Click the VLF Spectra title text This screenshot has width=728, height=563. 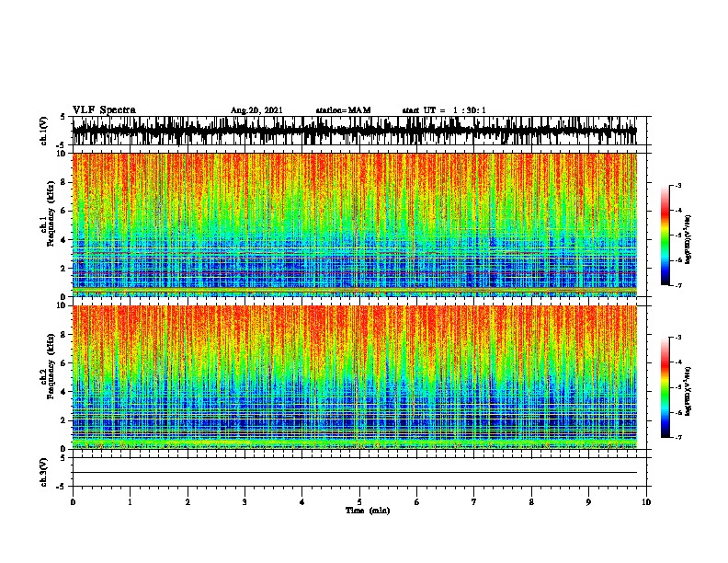pyautogui.click(x=104, y=110)
